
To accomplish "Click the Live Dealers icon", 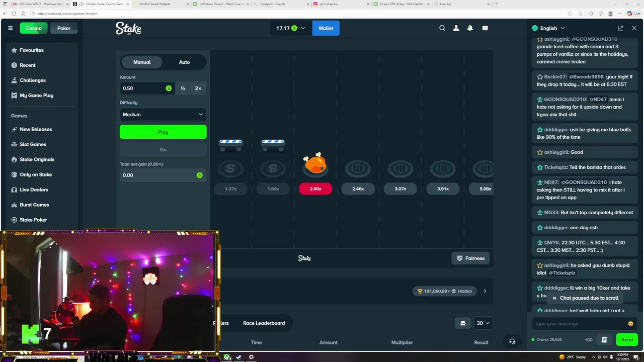I will point(14,190).
